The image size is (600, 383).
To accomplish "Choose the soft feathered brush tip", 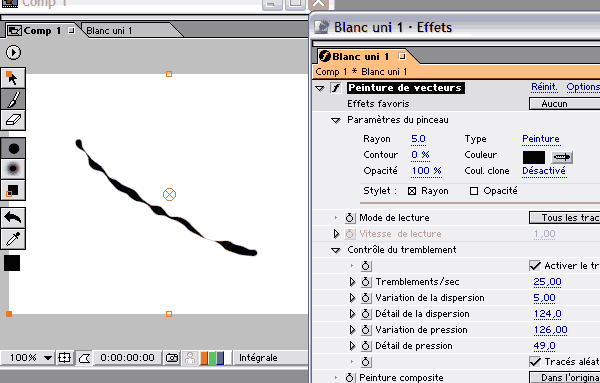I will (x=13, y=169).
